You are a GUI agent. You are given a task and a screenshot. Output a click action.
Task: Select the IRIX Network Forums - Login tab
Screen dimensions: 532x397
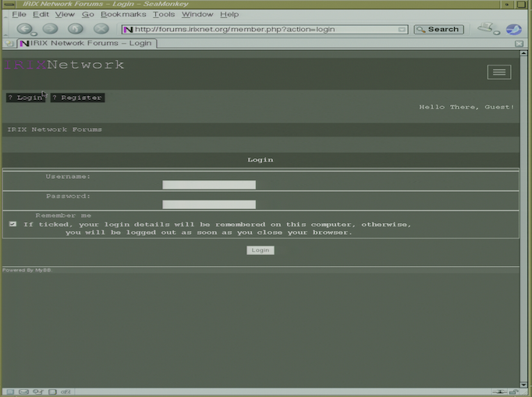87,44
